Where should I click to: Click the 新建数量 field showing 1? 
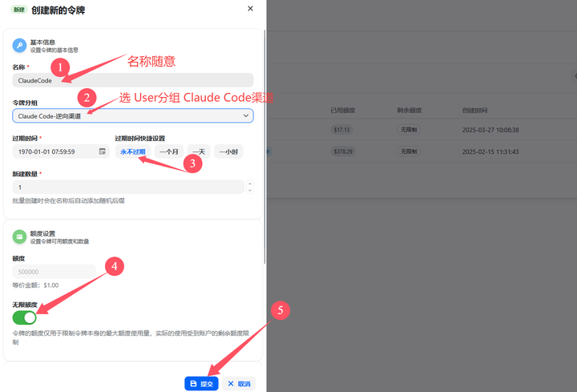point(128,187)
